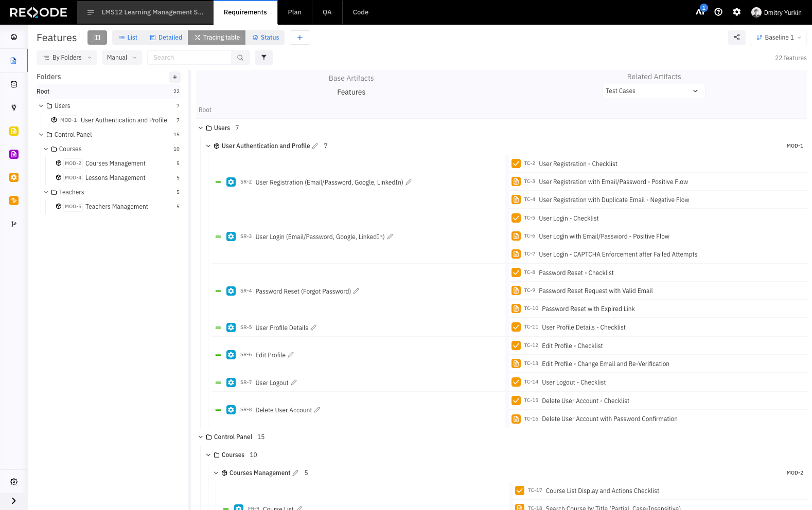
Task: Select MOD-5 Teachers Management in folder tree
Action: point(117,207)
